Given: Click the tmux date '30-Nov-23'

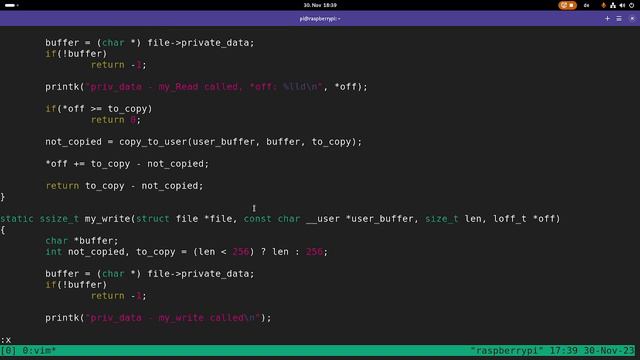Looking at the screenshot, I should (x=609, y=351).
